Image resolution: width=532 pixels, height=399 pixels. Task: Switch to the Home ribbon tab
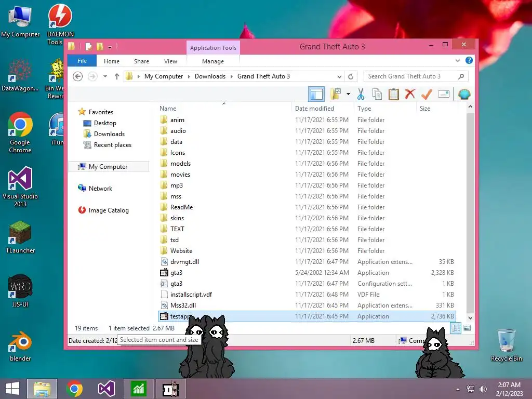pyautogui.click(x=112, y=61)
